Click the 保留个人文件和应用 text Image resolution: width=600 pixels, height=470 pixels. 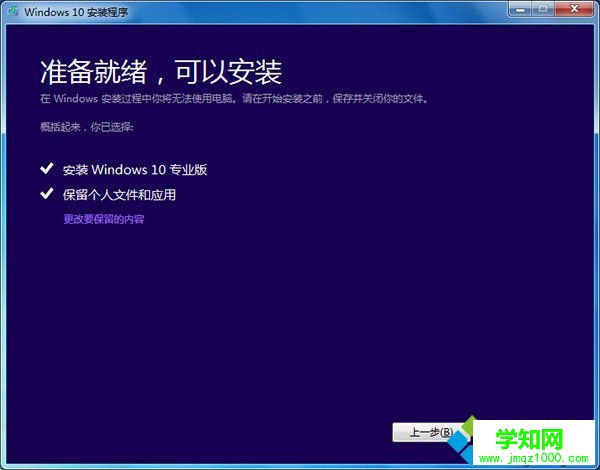coord(119,195)
